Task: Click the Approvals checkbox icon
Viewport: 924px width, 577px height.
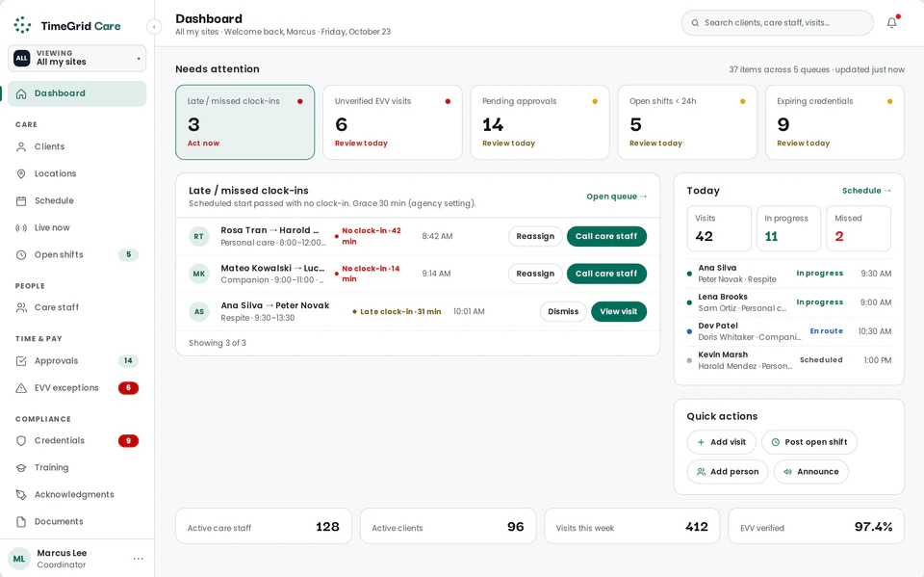Action: (x=21, y=361)
